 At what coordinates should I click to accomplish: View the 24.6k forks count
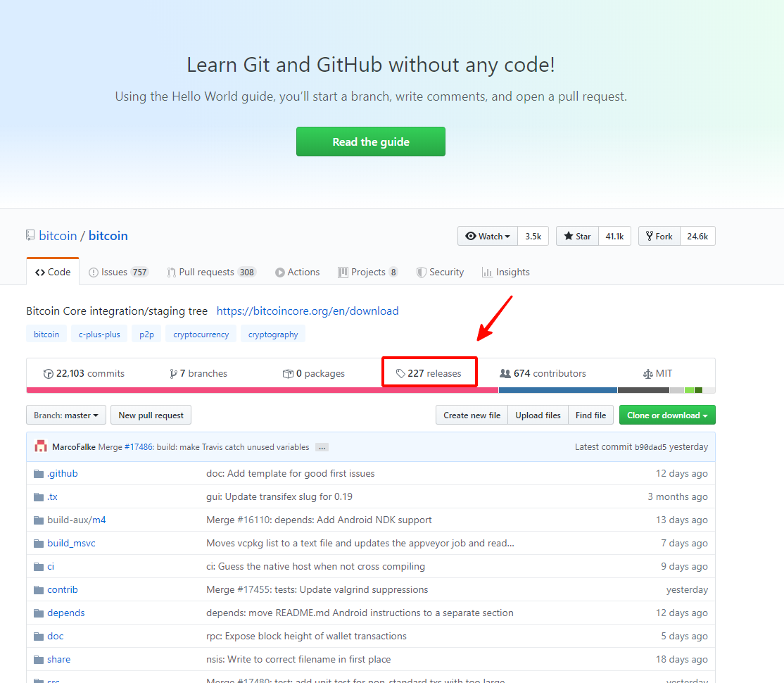[697, 236]
